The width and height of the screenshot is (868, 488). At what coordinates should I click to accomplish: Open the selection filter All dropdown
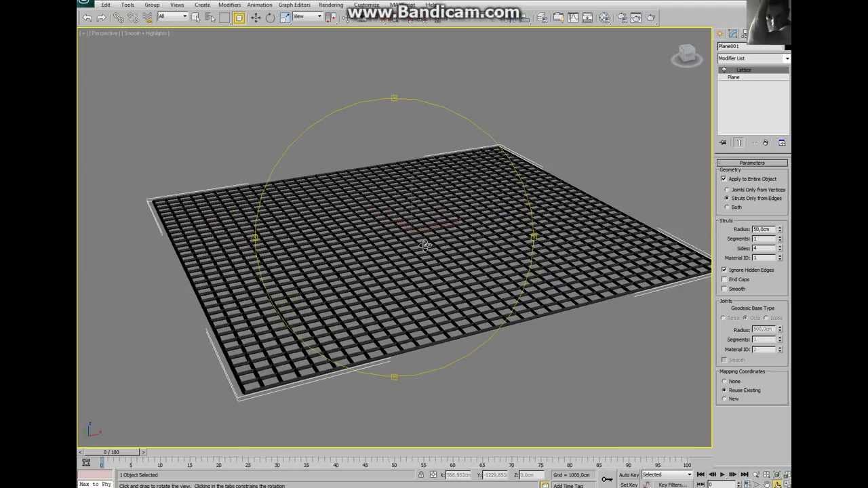[x=172, y=16]
